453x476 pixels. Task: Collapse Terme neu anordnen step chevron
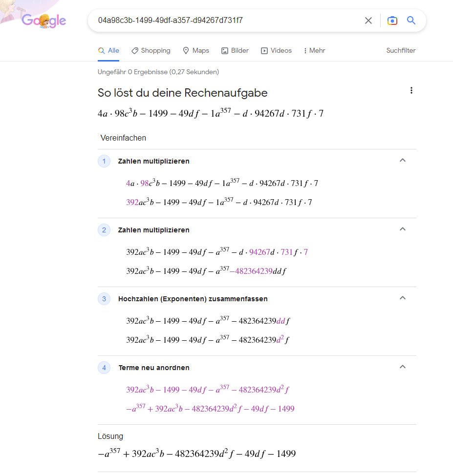point(403,367)
